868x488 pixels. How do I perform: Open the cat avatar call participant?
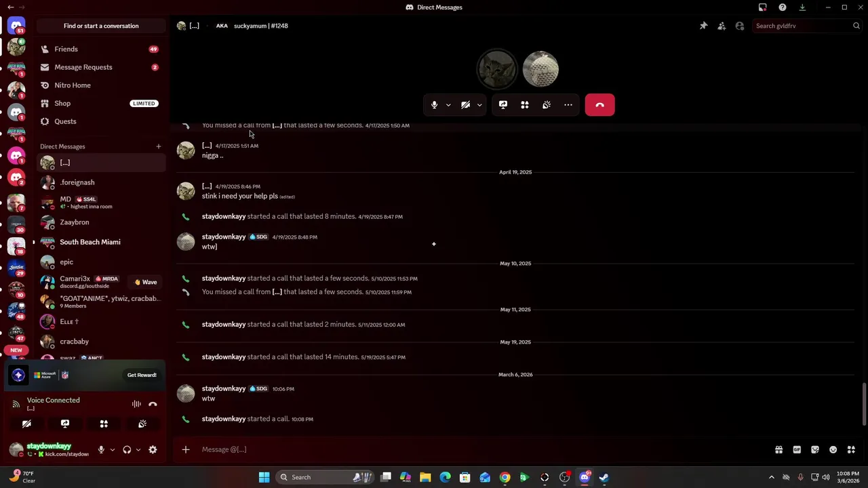497,69
